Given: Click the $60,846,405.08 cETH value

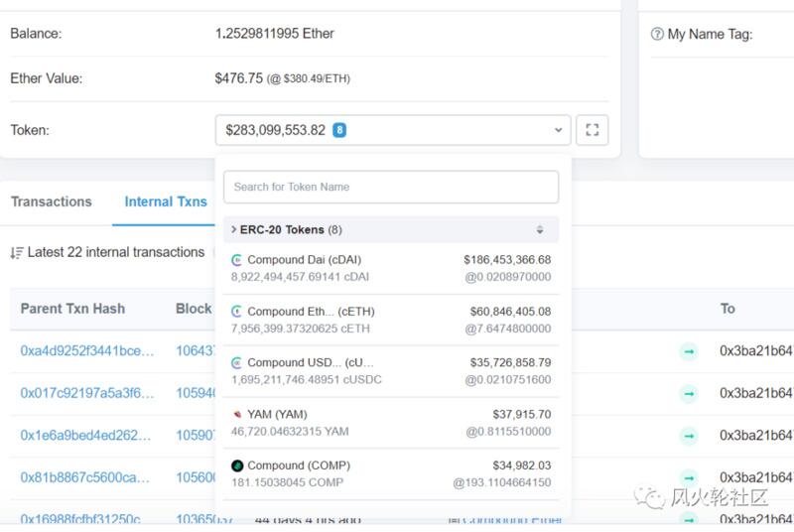Looking at the screenshot, I should click(510, 312).
